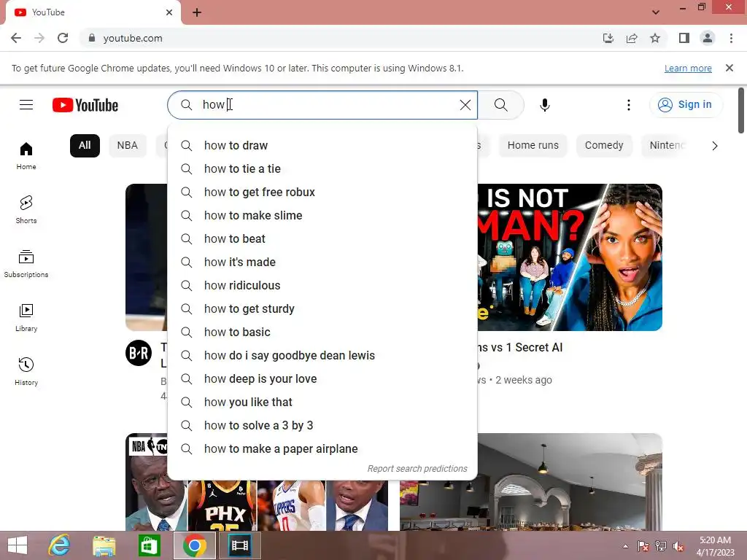
Task: Choose suggestion "how to draw"
Action: coord(322,145)
